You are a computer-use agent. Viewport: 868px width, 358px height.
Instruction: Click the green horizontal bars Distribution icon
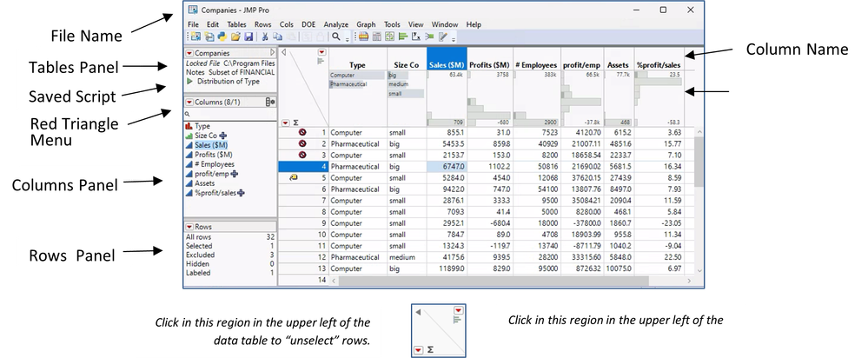(x=403, y=37)
